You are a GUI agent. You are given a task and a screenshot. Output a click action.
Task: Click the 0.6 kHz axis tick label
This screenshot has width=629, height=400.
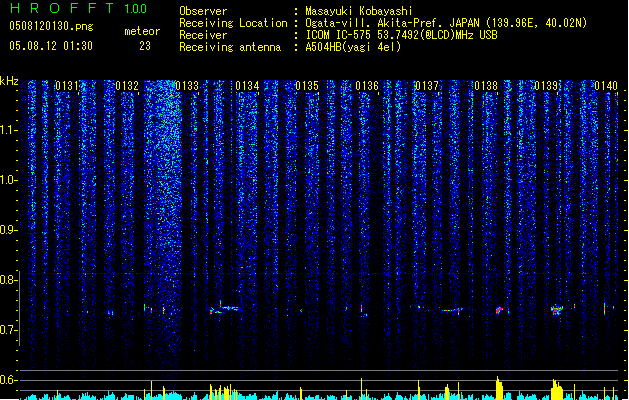point(8,380)
